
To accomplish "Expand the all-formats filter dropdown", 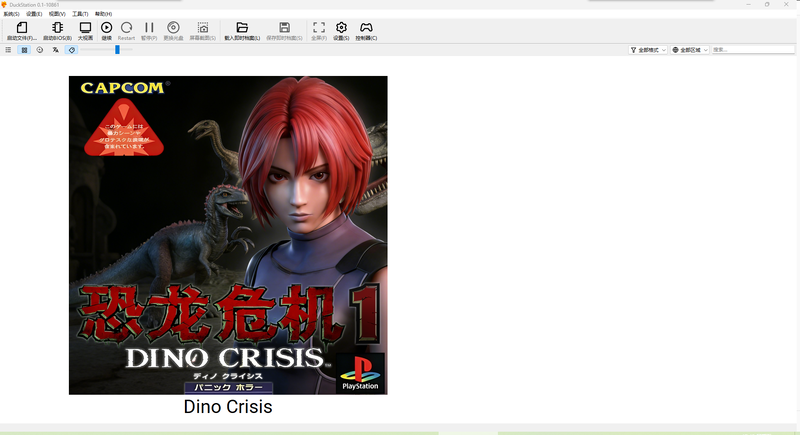I will tap(648, 50).
